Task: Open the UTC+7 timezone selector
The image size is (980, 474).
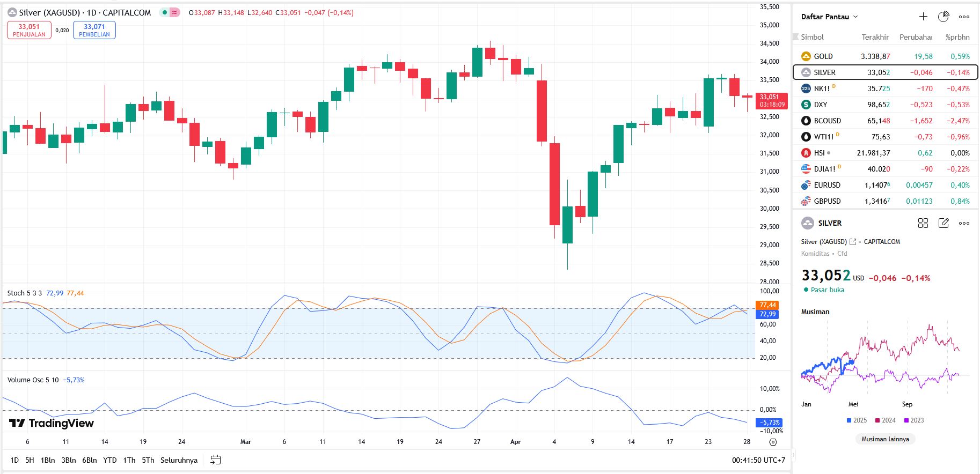Action: point(758,460)
